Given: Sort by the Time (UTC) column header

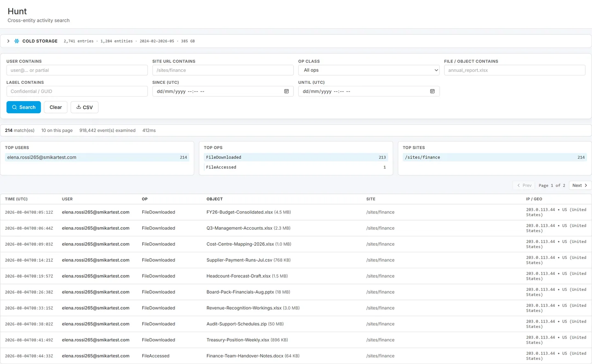Looking at the screenshot, I should (x=16, y=199).
